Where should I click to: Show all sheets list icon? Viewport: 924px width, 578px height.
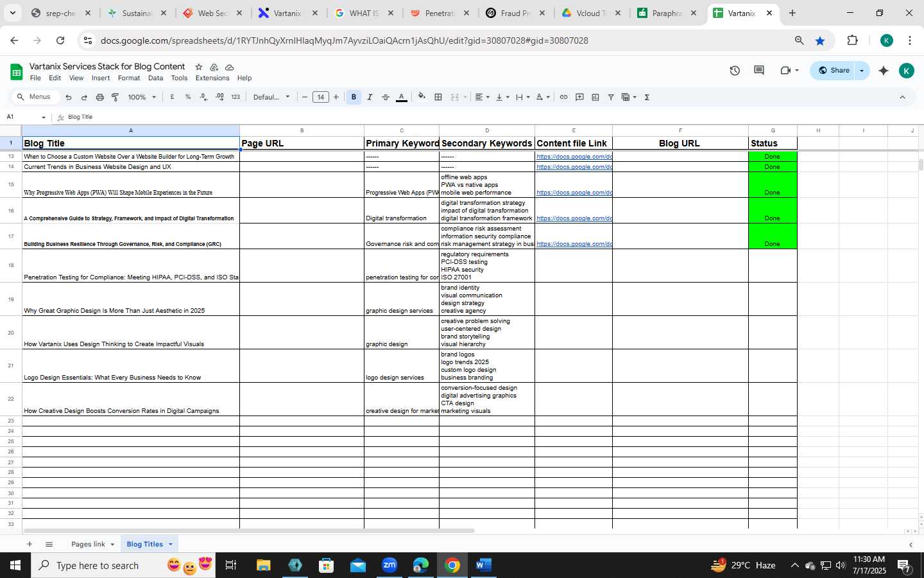[49, 544]
